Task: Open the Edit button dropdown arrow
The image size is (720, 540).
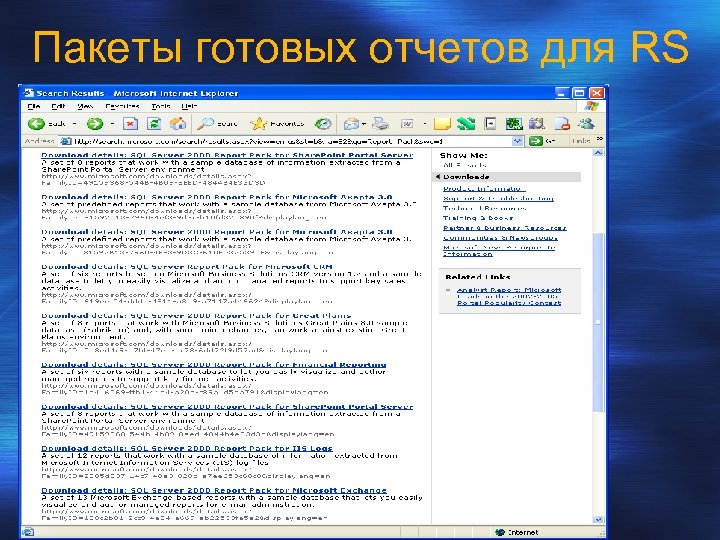Action: coord(425,124)
